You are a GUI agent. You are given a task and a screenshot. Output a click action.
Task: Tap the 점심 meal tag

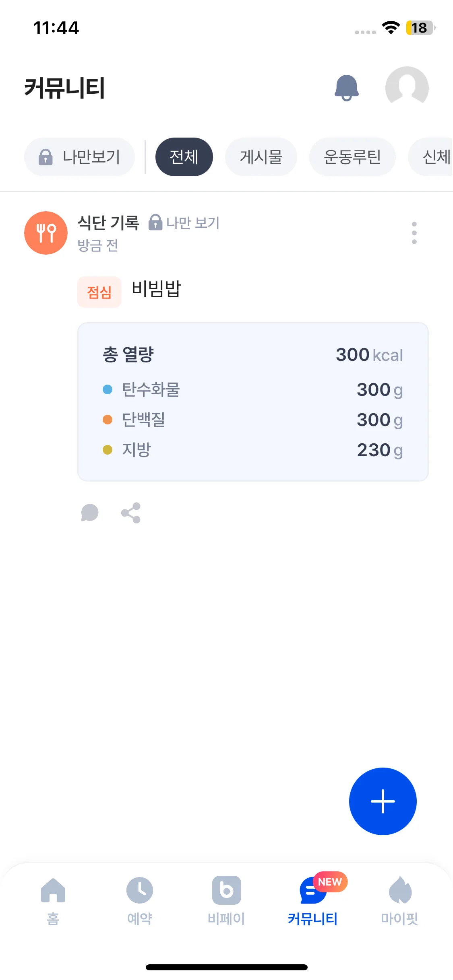(x=99, y=292)
